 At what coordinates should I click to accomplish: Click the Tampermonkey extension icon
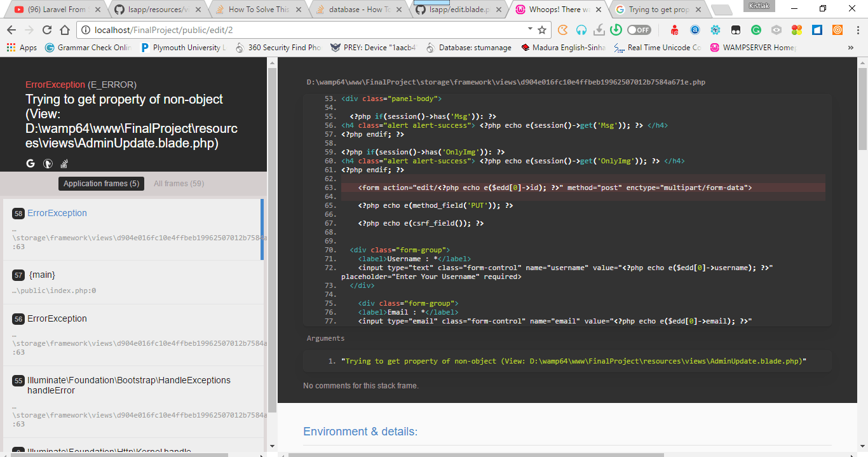(735, 30)
